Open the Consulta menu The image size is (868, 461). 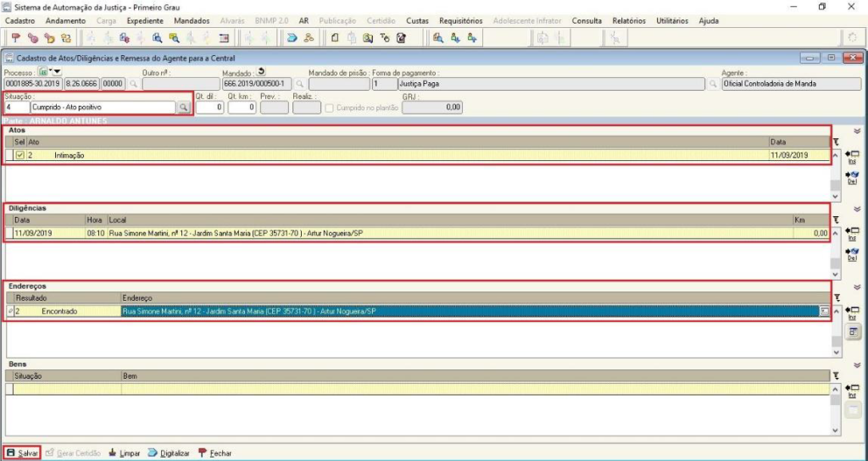[x=587, y=21]
